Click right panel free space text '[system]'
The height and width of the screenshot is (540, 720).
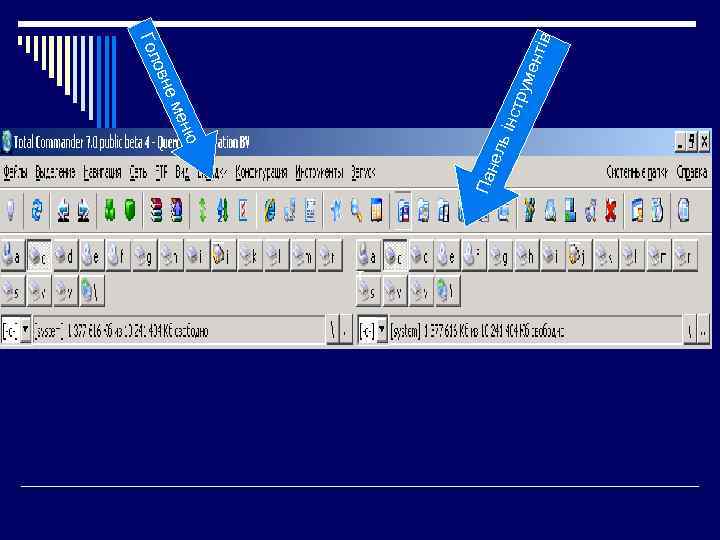405,331
